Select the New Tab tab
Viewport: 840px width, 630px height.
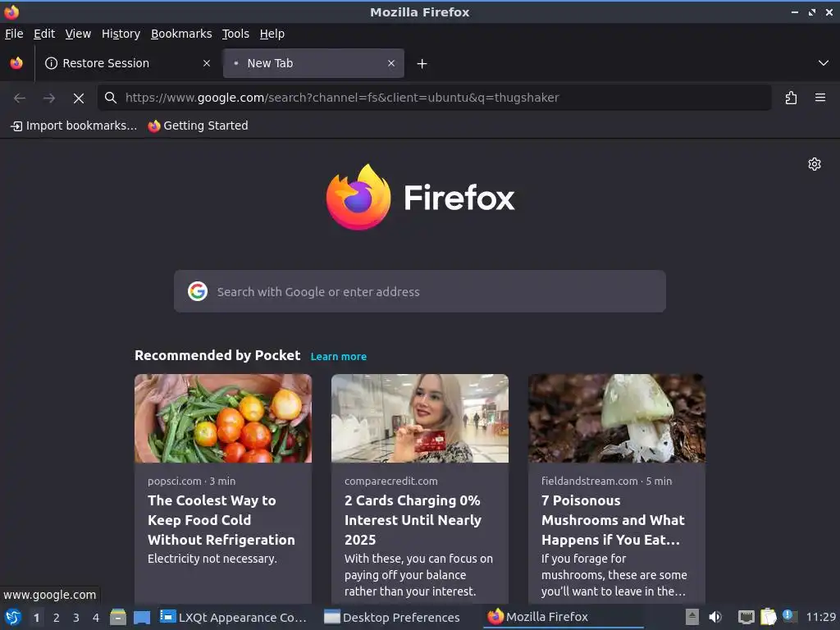pyautogui.click(x=313, y=63)
